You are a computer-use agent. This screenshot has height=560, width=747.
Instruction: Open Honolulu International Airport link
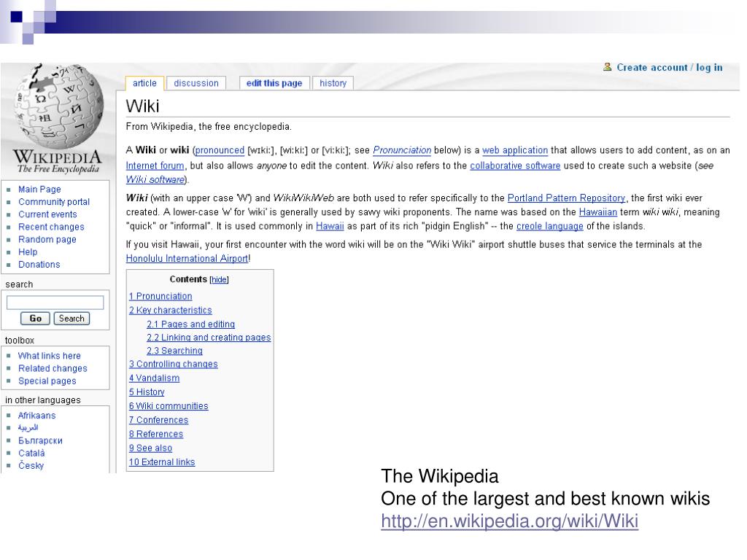187,259
